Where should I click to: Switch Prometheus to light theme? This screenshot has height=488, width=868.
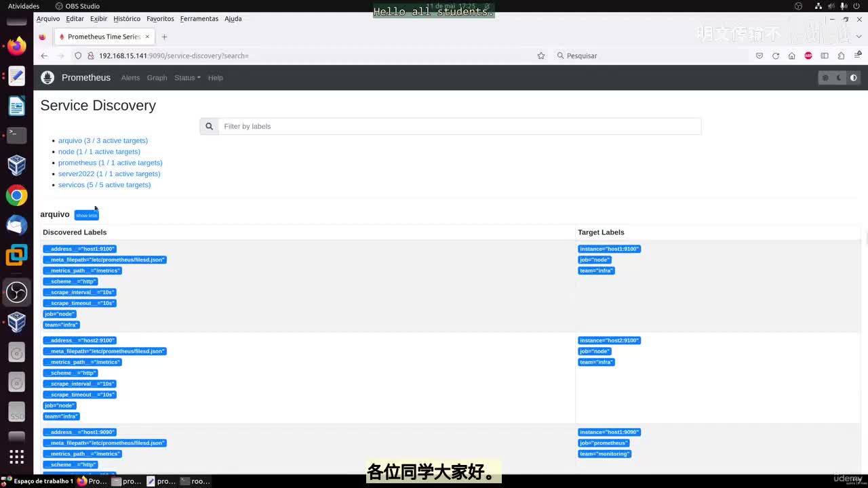tap(825, 78)
